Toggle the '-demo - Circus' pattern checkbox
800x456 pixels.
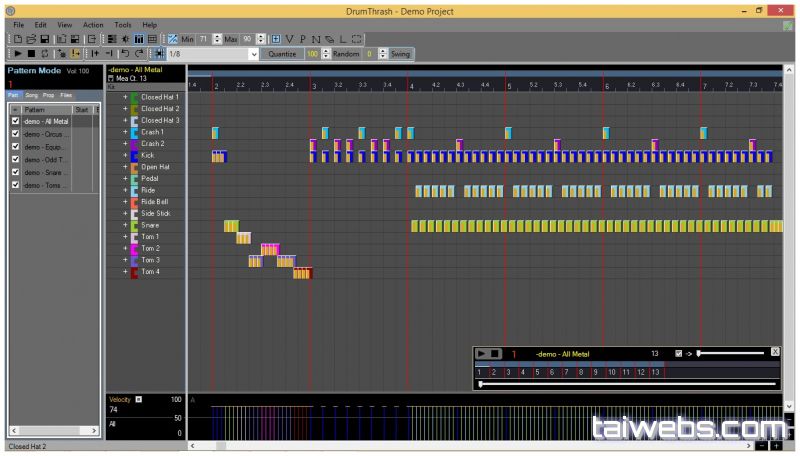coord(15,134)
